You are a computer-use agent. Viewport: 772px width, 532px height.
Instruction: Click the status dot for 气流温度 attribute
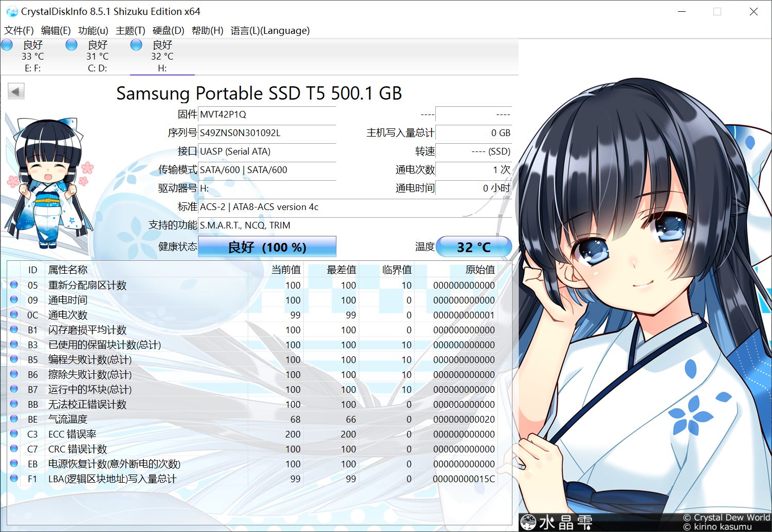(x=14, y=419)
